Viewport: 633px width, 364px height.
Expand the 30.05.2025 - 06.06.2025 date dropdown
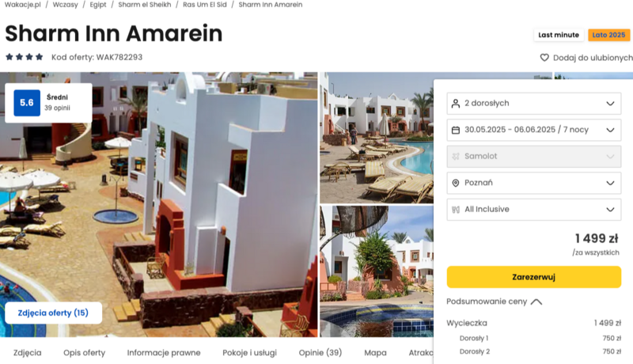click(x=533, y=130)
